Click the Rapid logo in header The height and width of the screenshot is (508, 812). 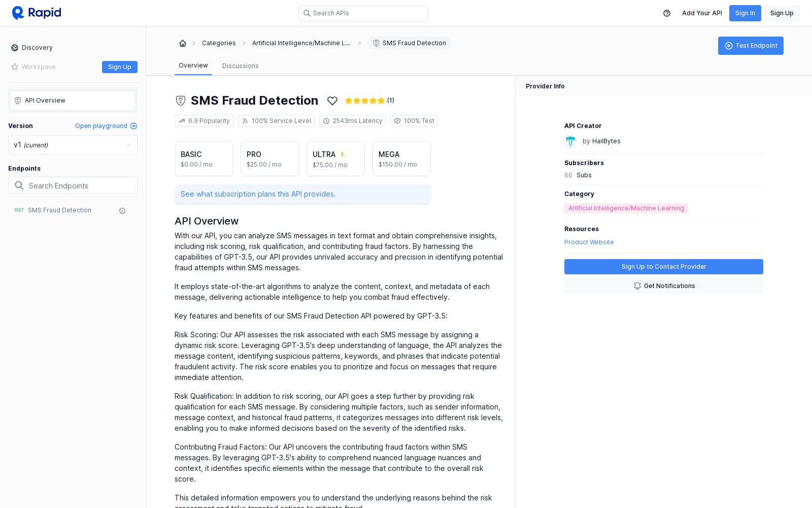(x=37, y=13)
